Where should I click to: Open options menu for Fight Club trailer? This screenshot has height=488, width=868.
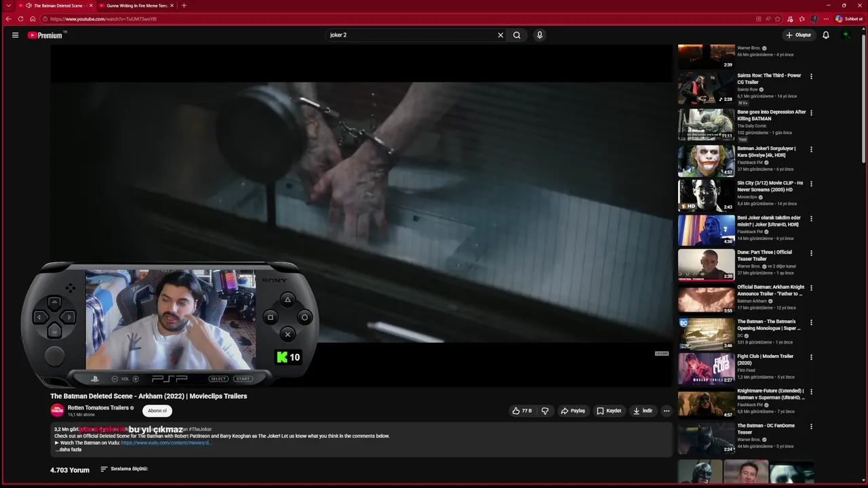pos(811,357)
